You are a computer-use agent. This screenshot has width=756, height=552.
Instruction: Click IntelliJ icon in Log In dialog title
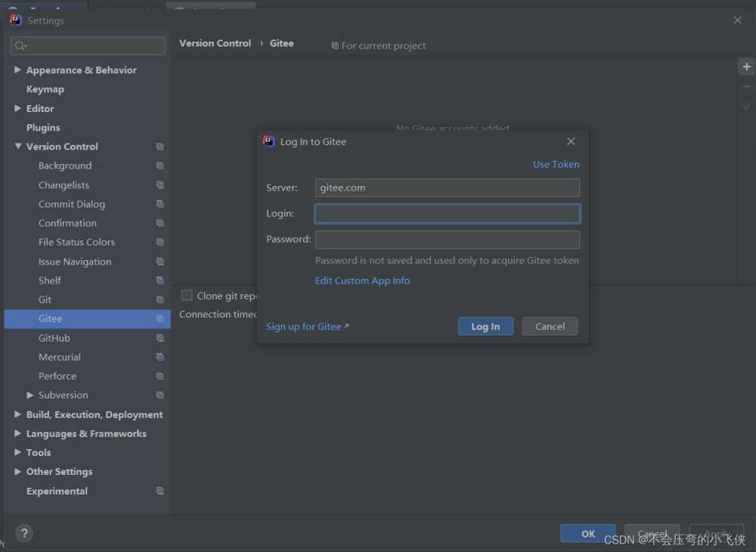pyautogui.click(x=268, y=141)
